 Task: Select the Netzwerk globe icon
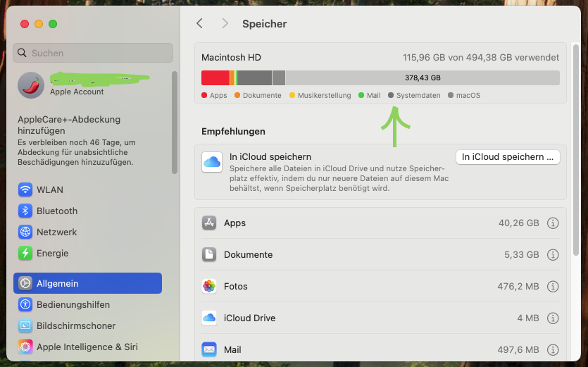click(x=25, y=232)
